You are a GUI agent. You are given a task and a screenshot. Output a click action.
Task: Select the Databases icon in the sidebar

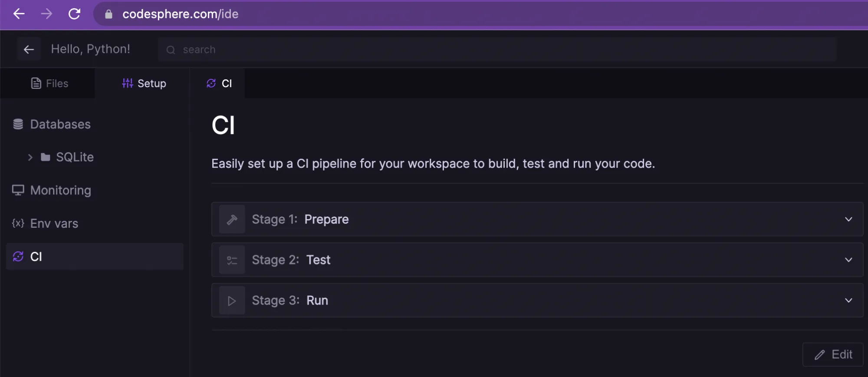(x=17, y=124)
